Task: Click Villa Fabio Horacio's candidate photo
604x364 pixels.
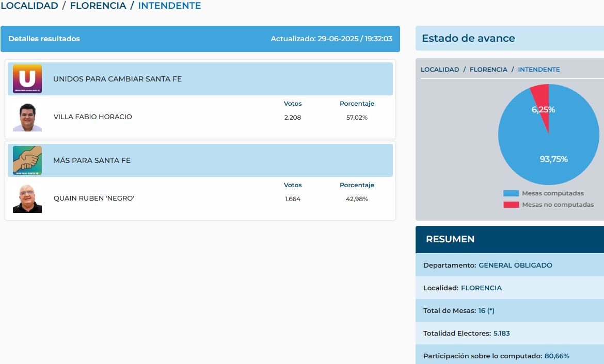Action: 27,118
